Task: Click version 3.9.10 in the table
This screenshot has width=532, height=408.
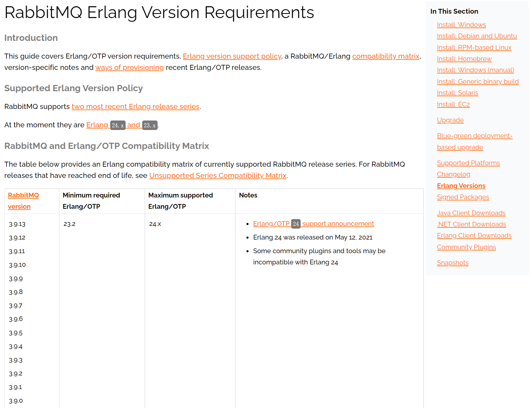Action: click(x=17, y=265)
